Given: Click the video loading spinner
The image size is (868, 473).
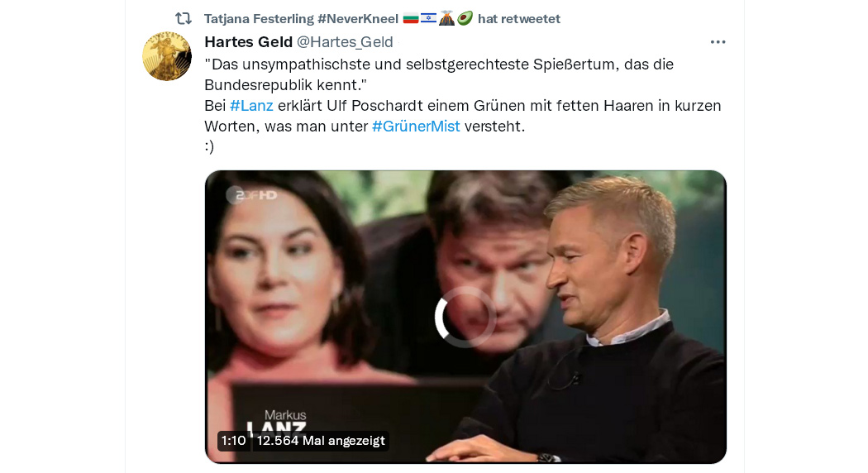Looking at the screenshot, I should (465, 317).
